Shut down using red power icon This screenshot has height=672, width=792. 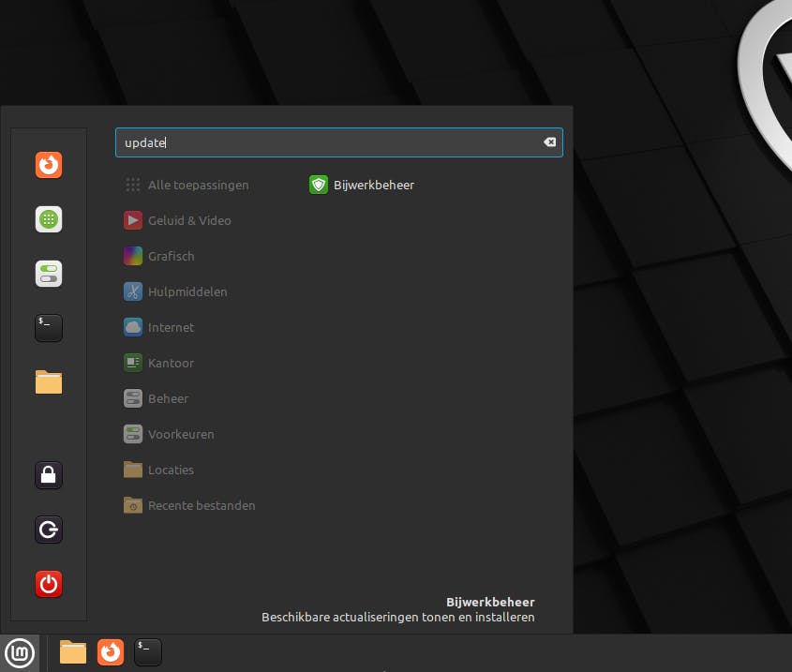click(49, 584)
